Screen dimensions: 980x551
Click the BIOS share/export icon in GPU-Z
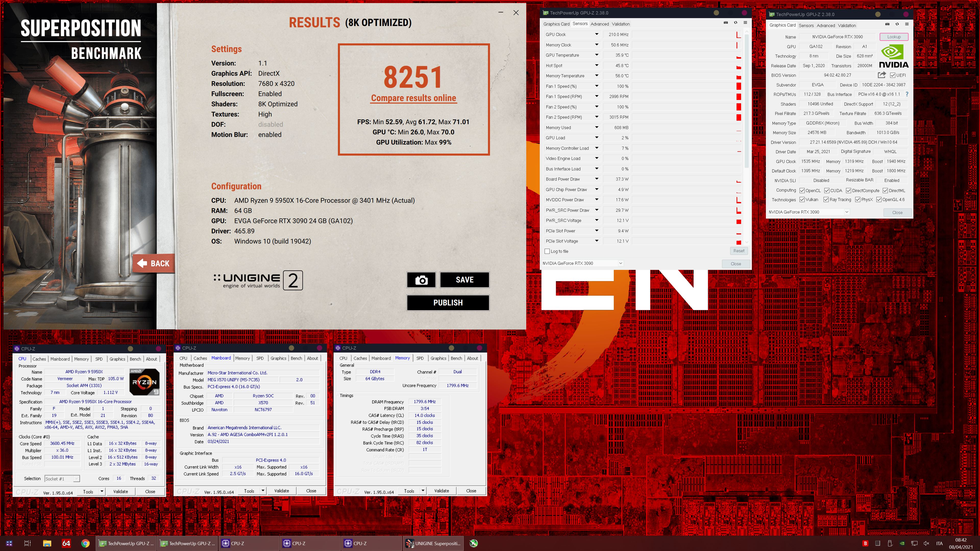[x=882, y=75]
